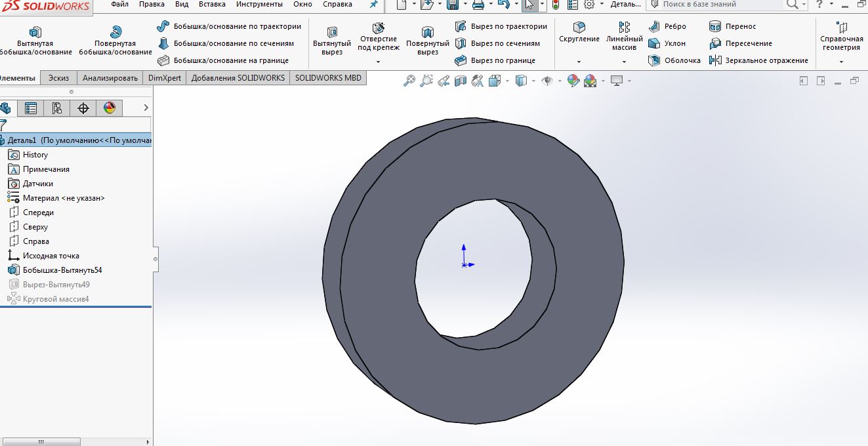The width and height of the screenshot is (868, 446).
Task: Pin the menu bar with pushpin
Action: point(373,5)
